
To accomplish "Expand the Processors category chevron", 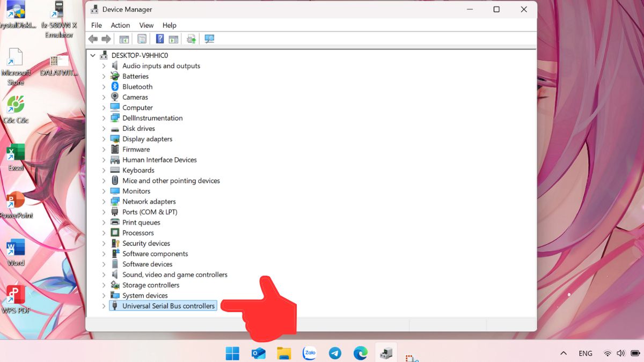I will click(x=104, y=233).
